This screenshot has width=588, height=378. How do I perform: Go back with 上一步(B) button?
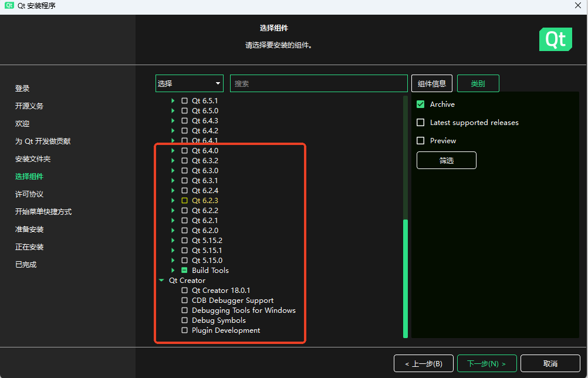point(423,363)
